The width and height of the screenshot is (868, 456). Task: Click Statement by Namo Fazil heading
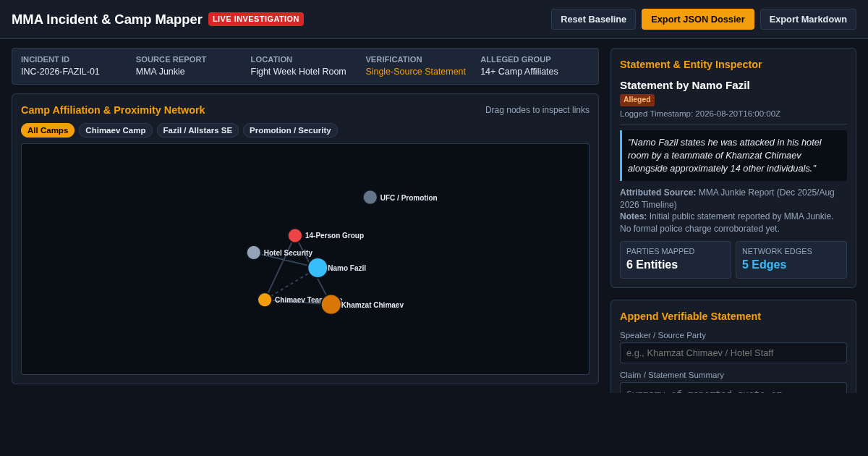[685, 85]
